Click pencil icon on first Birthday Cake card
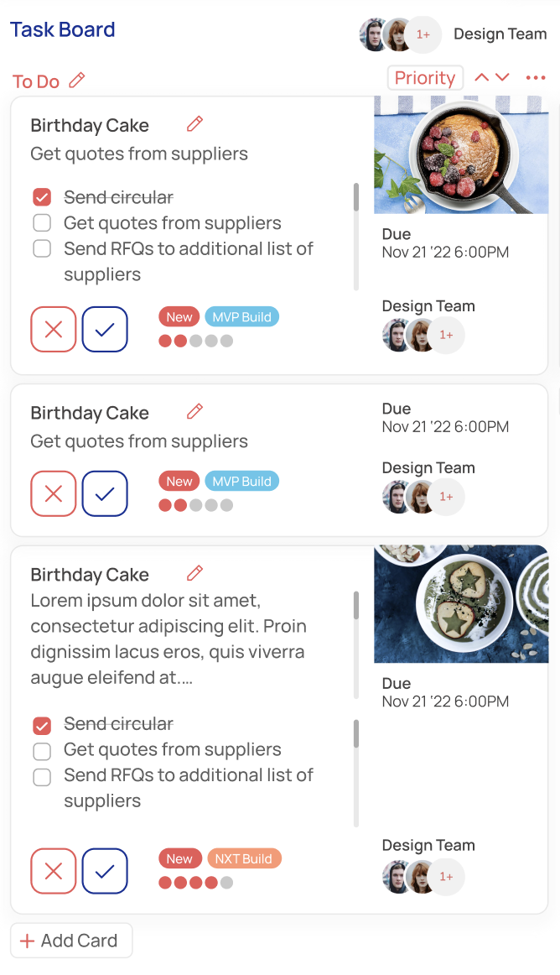Screen dimensions: 560x975 point(194,124)
